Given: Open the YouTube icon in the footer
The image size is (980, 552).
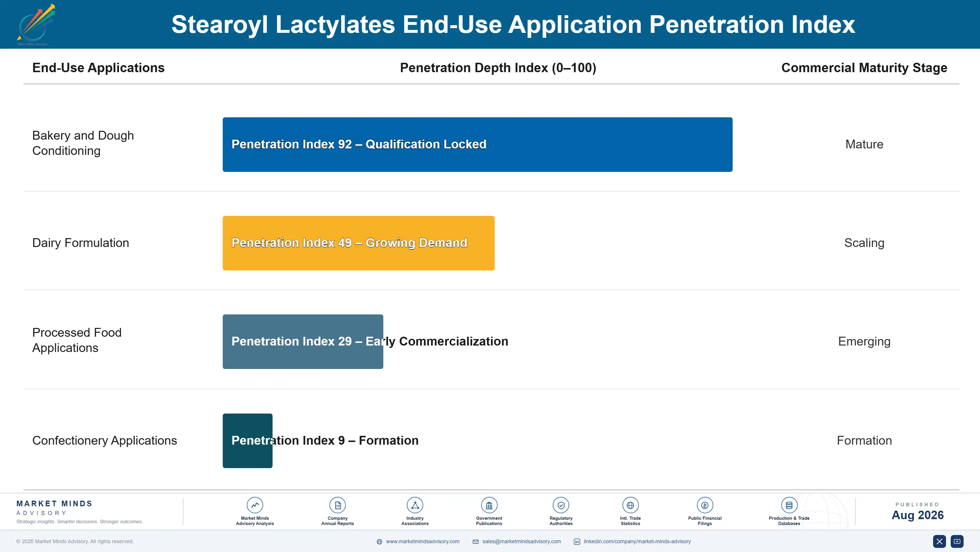Looking at the screenshot, I should pos(957,541).
